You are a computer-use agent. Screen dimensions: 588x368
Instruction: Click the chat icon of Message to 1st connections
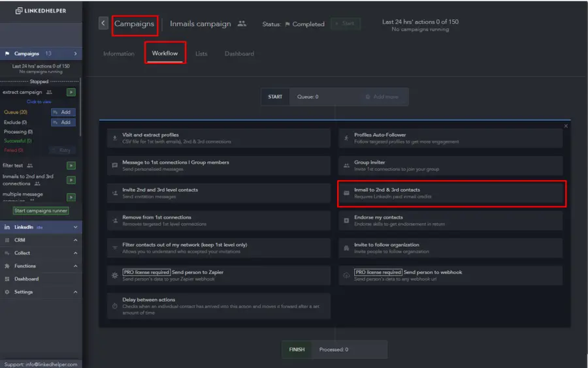[115, 166]
